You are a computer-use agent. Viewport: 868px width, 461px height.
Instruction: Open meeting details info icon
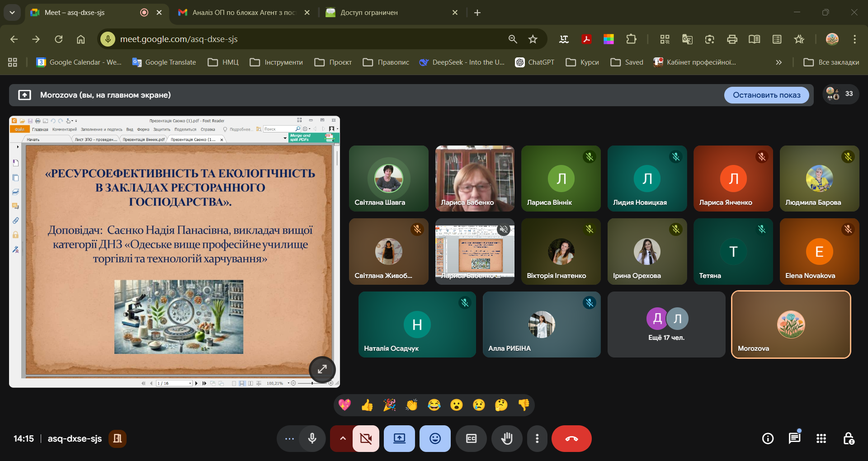768,438
